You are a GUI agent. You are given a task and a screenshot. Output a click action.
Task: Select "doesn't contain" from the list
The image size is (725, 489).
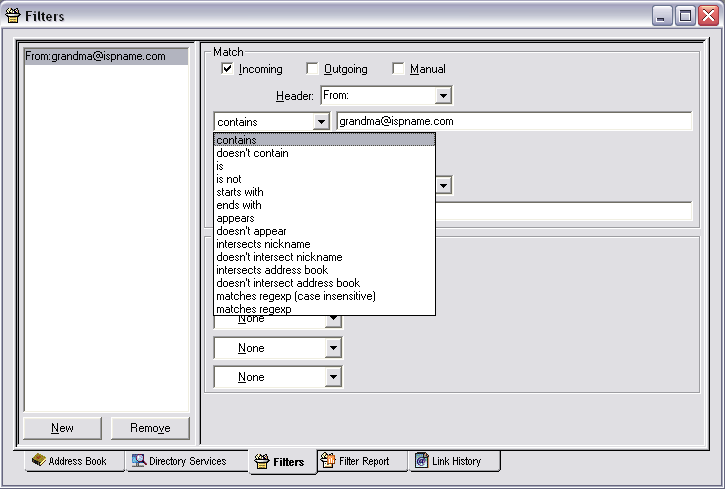point(252,153)
